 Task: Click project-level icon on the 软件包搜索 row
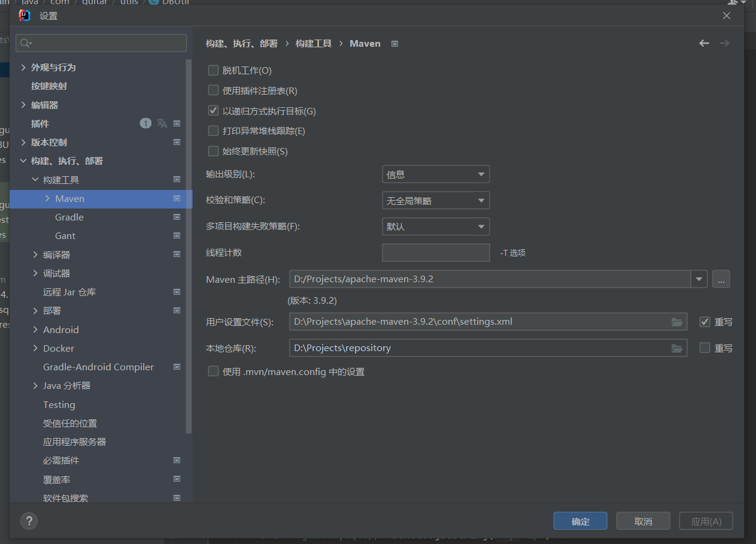tap(177, 498)
